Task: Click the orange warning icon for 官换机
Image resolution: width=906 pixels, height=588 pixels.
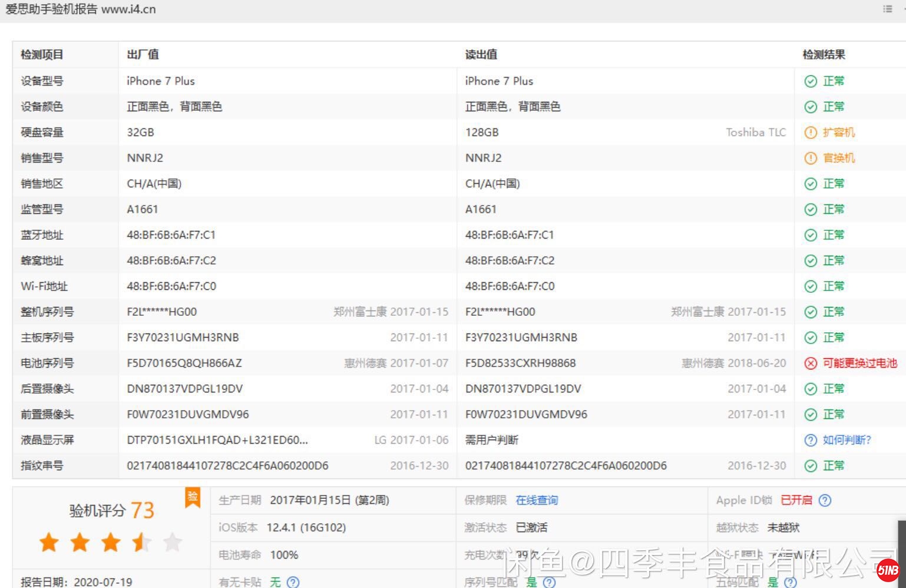Action: 811,158
